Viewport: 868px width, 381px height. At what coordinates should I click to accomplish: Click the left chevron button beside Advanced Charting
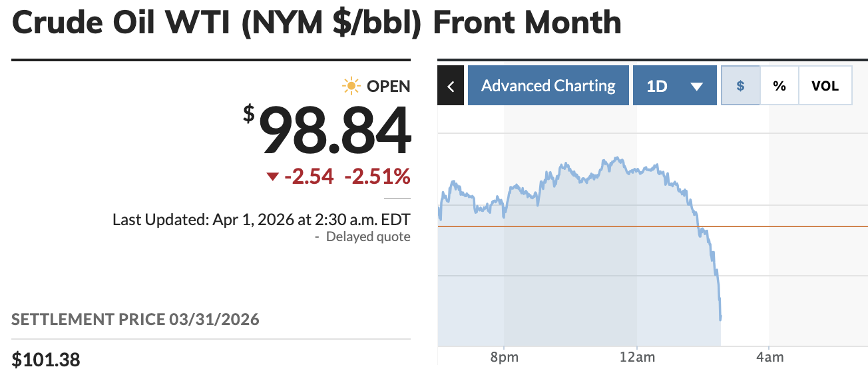[451, 86]
